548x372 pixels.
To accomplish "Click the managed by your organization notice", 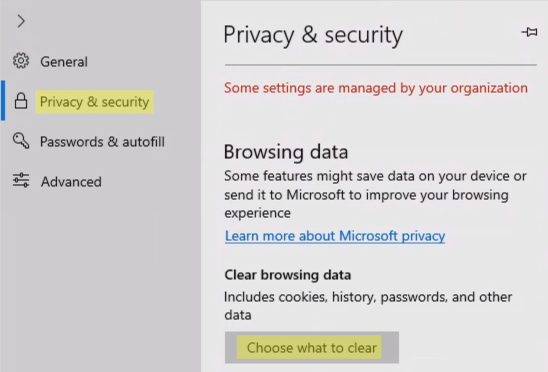I will point(376,88).
